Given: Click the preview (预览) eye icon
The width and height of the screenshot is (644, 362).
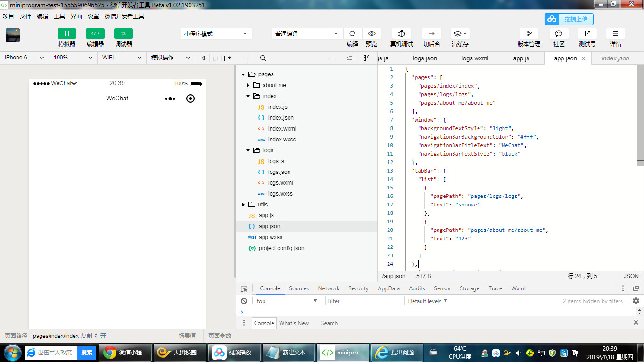Looking at the screenshot, I should tap(372, 33).
